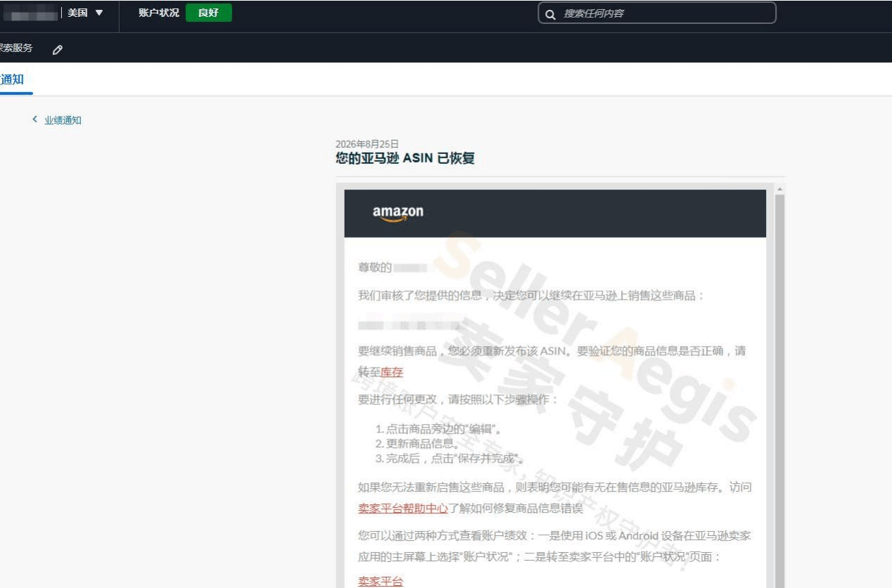
Task: Click the 账户状况 label
Action: click(x=159, y=13)
